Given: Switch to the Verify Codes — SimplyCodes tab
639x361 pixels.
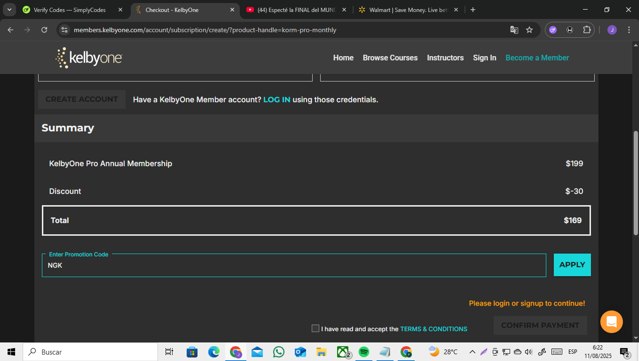Looking at the screenshot, I should tap(69, 10).
